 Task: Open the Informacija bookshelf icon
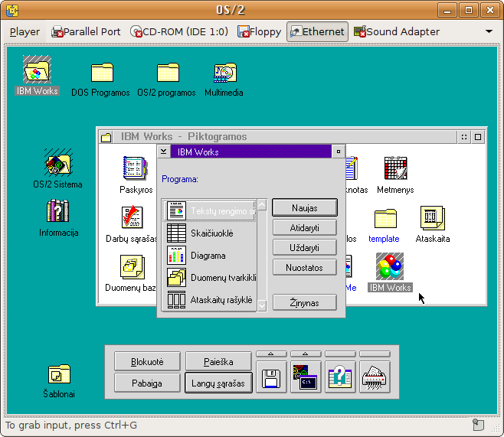coord(58,210)
